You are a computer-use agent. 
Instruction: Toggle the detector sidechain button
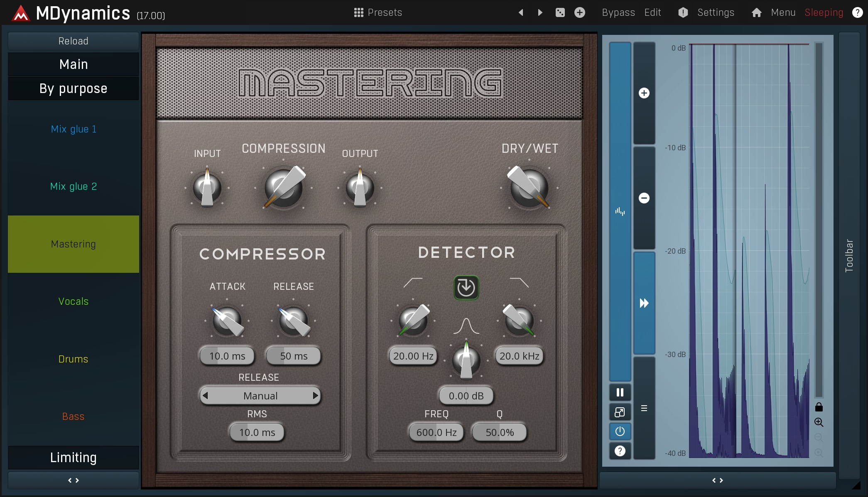(x=466, y=287)
